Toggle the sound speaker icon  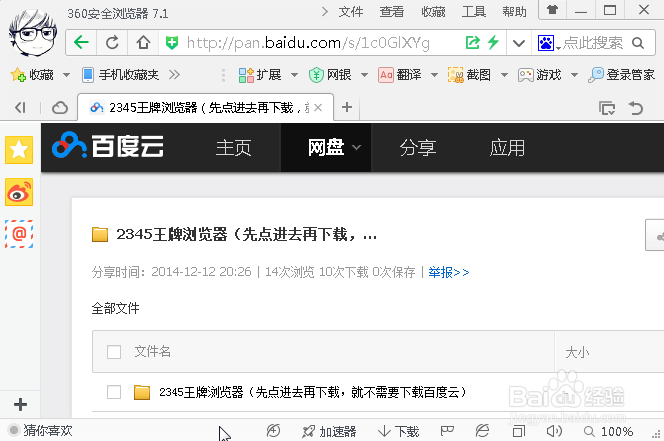[554, 431]
